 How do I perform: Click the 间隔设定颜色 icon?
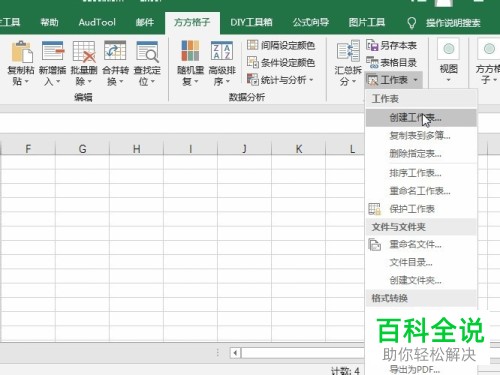pos(252,45)
